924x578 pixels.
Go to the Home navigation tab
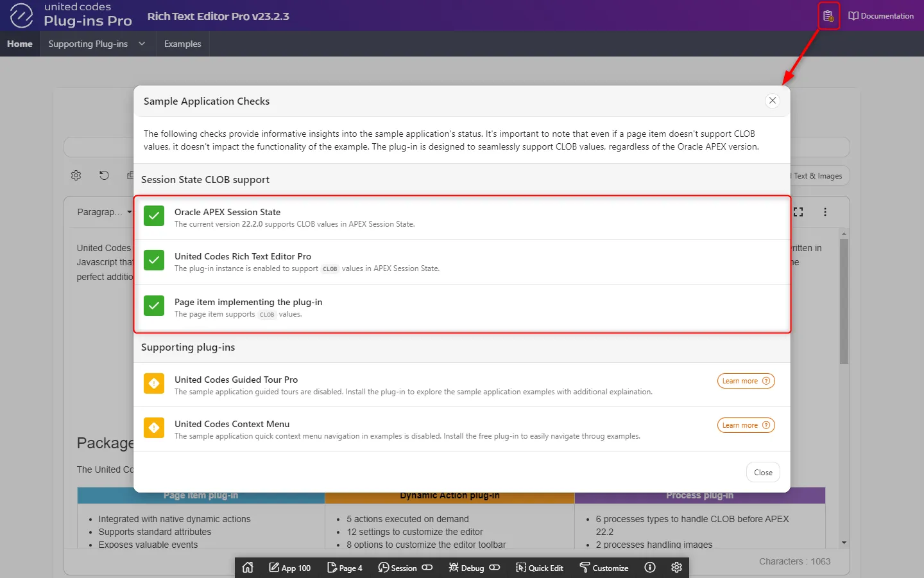tap(20, 44)
